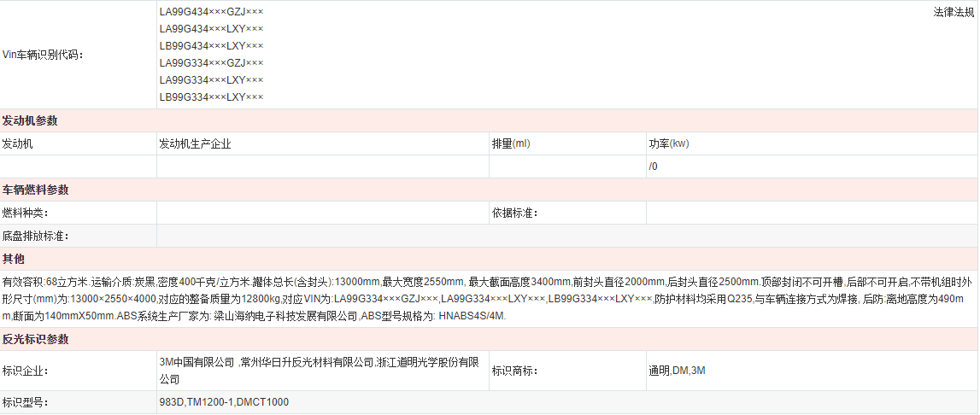
Task: Click the 标识型号 label
Action: [x=26, y=402]
